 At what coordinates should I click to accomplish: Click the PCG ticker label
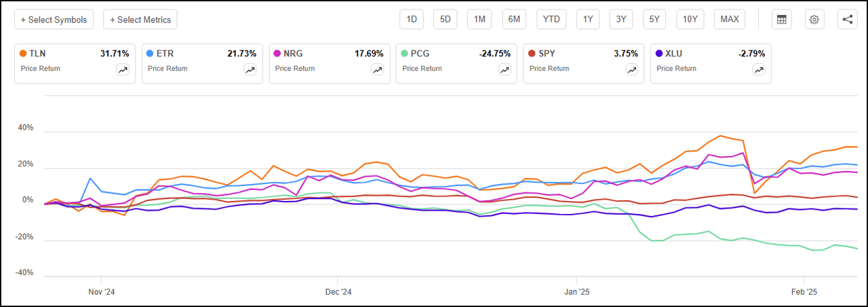click(x=420, y=54)
